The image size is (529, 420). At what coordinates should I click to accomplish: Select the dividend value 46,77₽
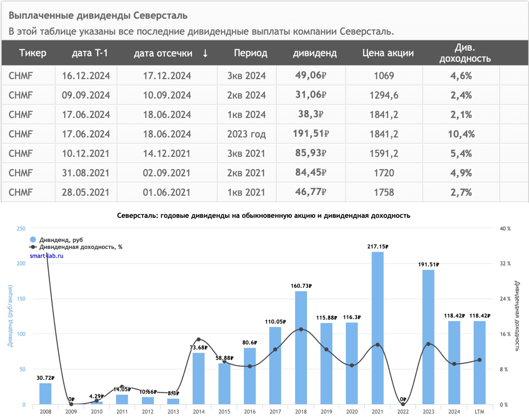pos(311,192)
